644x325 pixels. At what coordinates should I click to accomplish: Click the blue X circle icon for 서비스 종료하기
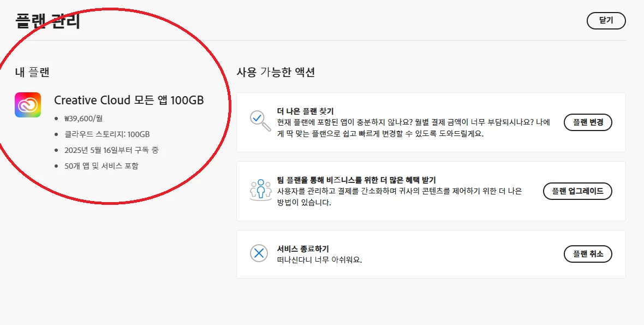(x=259, y=253)
